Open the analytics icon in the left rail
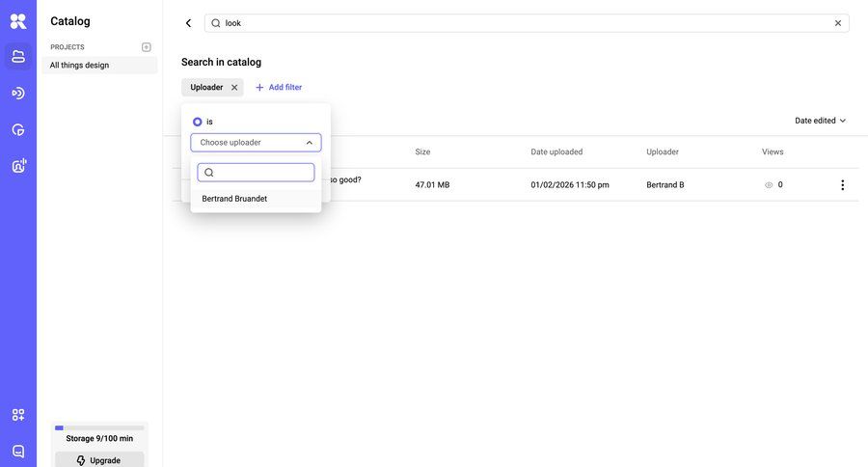Image resolution: width=868 pixels, height=467 pixels. click(x=18, y=129)
